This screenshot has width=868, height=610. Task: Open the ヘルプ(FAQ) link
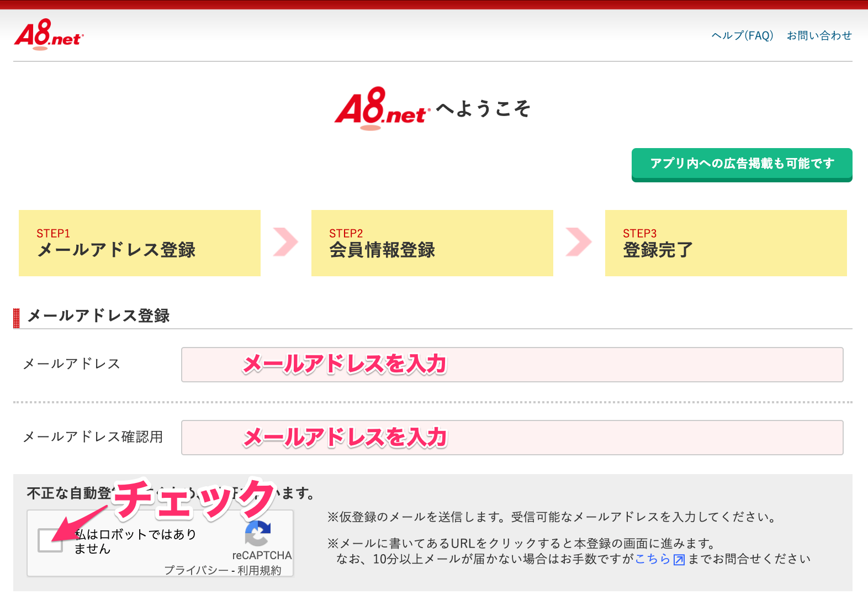point(742,36)
